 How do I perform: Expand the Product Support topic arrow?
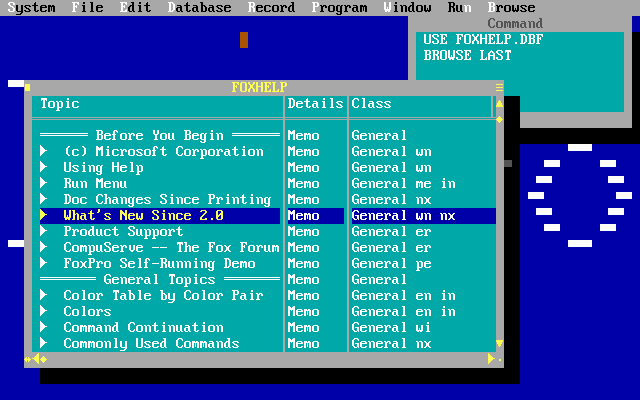click(x=44, y=231)
